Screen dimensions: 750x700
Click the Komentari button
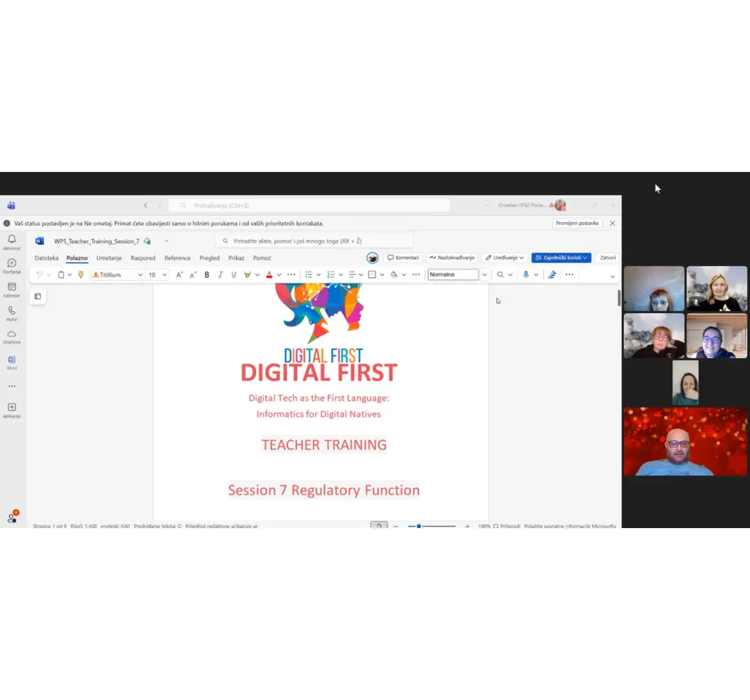(x=403, y=258)
